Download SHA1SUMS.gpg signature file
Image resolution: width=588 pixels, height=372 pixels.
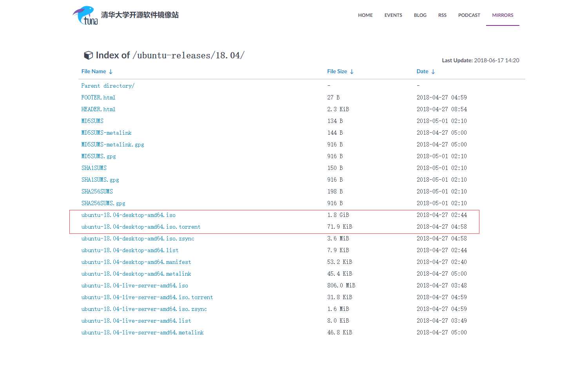[100, 180]
